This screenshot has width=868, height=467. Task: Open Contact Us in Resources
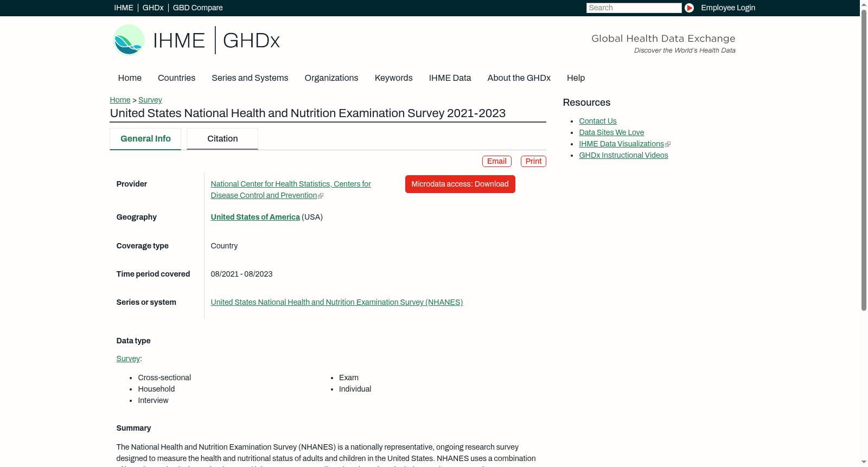coord(598,121)
